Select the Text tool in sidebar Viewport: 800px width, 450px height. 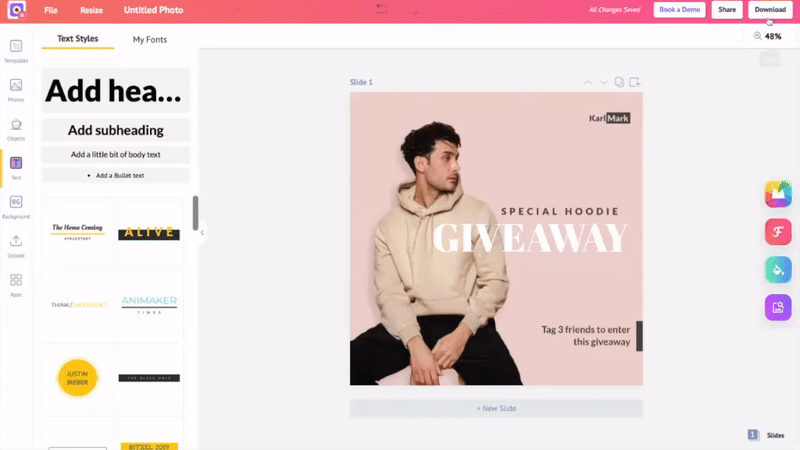[x=16, y=168]
